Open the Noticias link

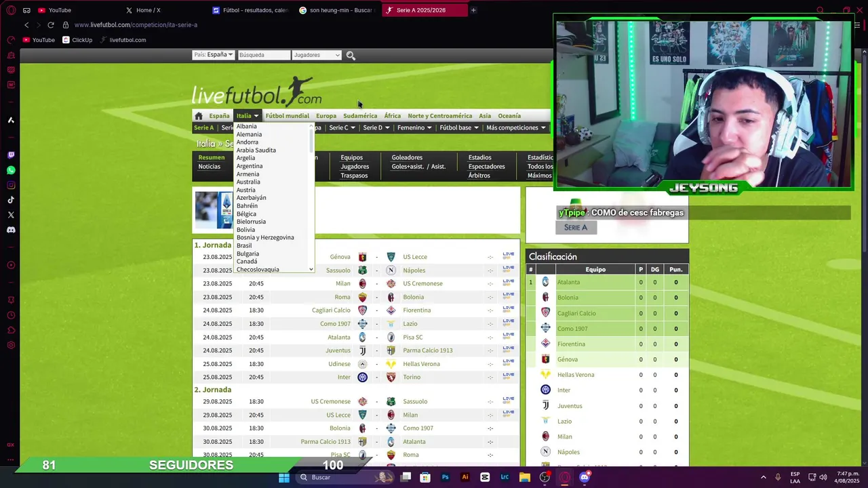(x=209, y=167)
